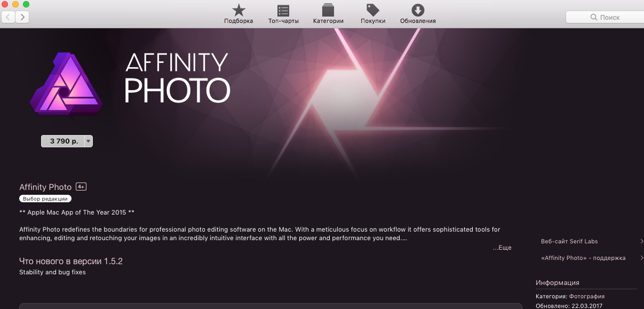Open Веб-сайт Serif Labs link
Viewport: 644px width, 309px height.
click(569, 241)
